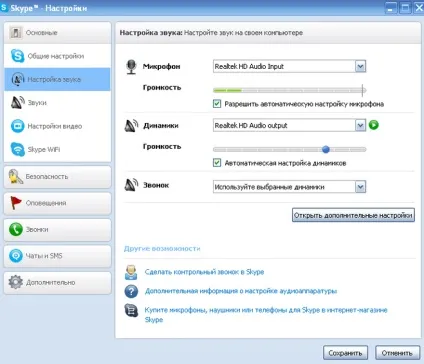The height and width of the screenshot is (364, 424).
Task: Click the webcam icon beside Настройки видео
Action: point(17,126)
